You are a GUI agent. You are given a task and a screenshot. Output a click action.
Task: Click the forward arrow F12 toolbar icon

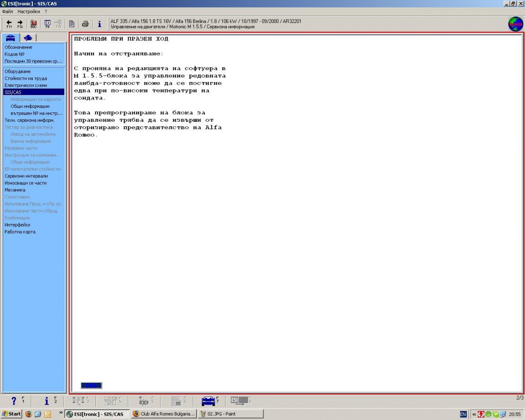pyautogui.click(x=20, y=23)
